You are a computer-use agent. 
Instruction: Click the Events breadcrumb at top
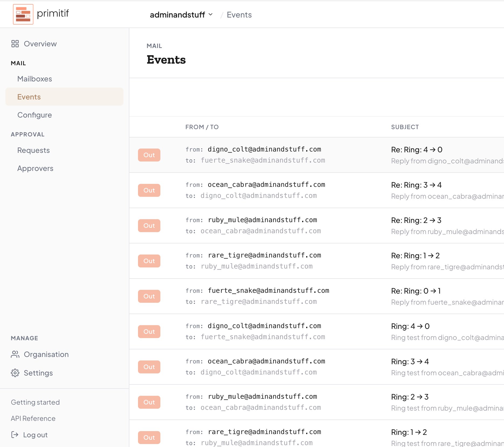pos(239,15)
